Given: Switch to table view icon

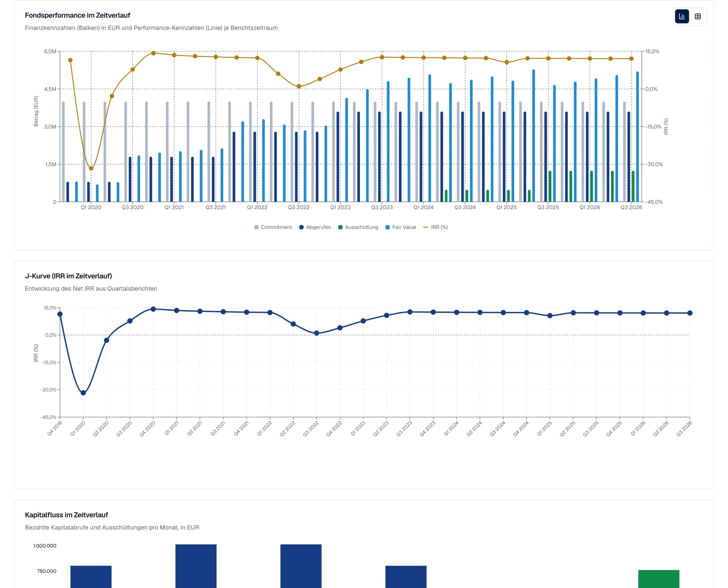Looking at the screenshot, I should point(698,16).
